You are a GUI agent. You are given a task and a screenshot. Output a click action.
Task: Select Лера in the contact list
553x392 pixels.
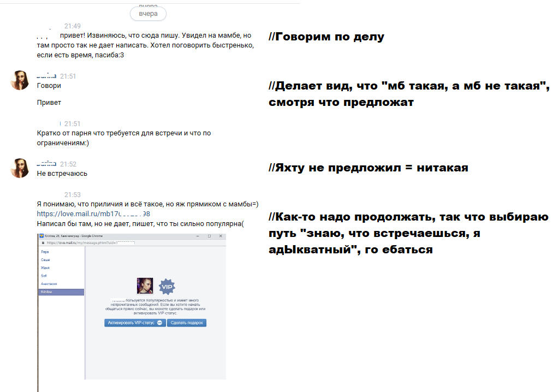pyautogui.click(x=45, y=252)
